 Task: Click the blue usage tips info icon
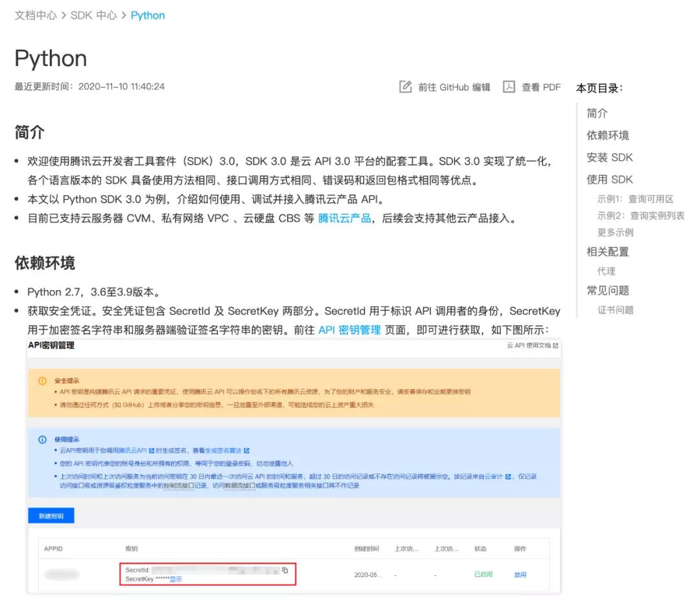click(43, 439)
